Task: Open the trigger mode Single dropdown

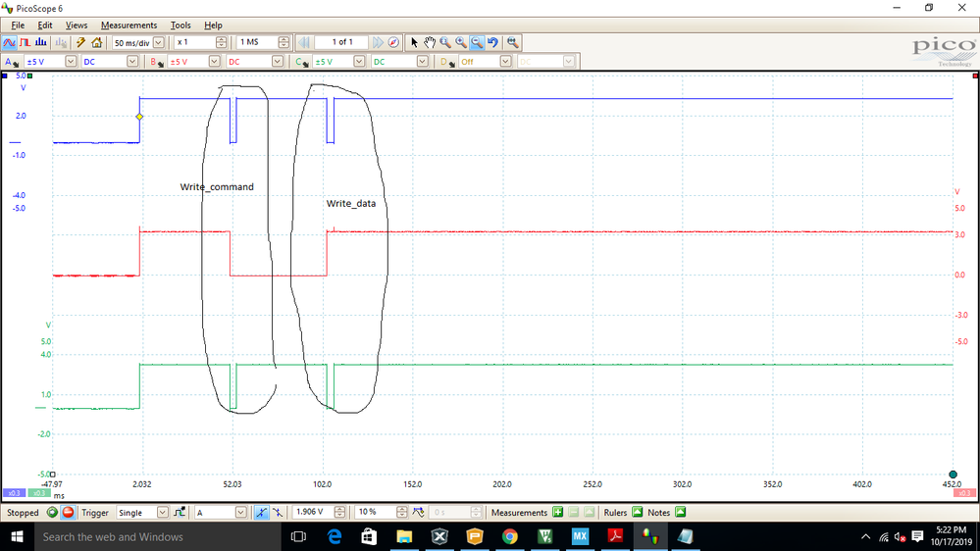Action: pos(163,512)
